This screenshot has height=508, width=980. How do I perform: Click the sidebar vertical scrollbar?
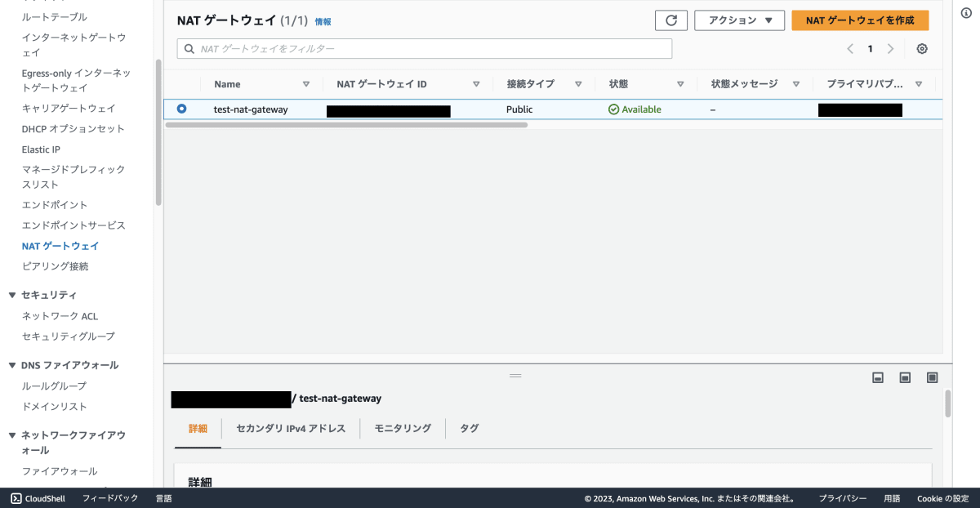158,133
